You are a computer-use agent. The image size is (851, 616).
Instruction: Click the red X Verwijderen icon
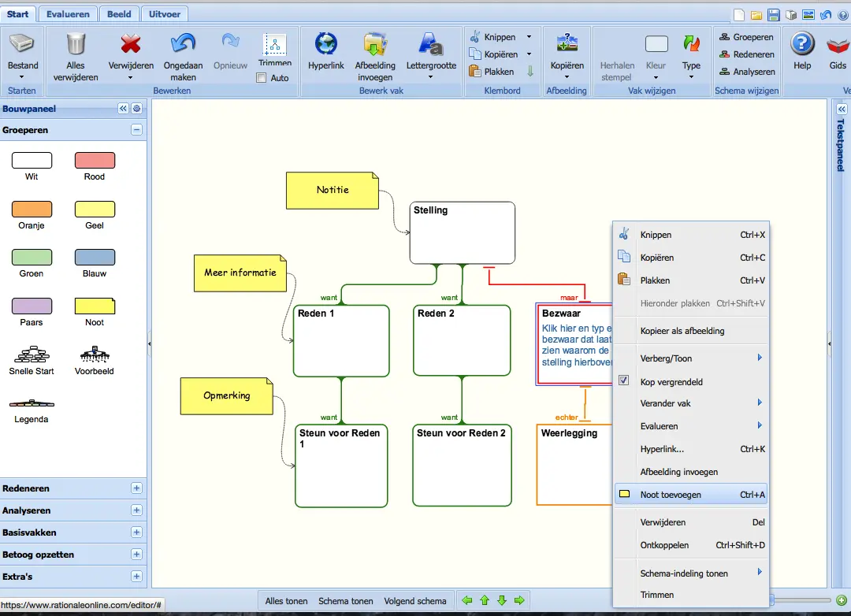pos(131,44)
